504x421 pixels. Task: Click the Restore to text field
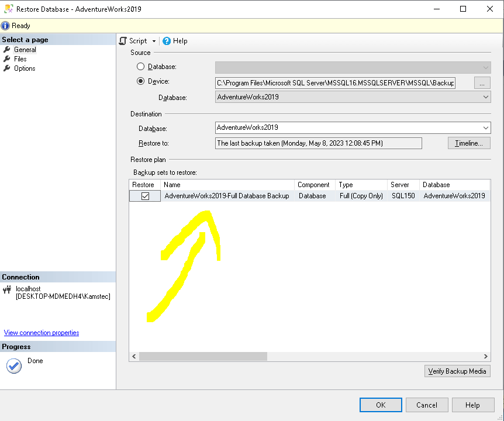click(318, 143)
